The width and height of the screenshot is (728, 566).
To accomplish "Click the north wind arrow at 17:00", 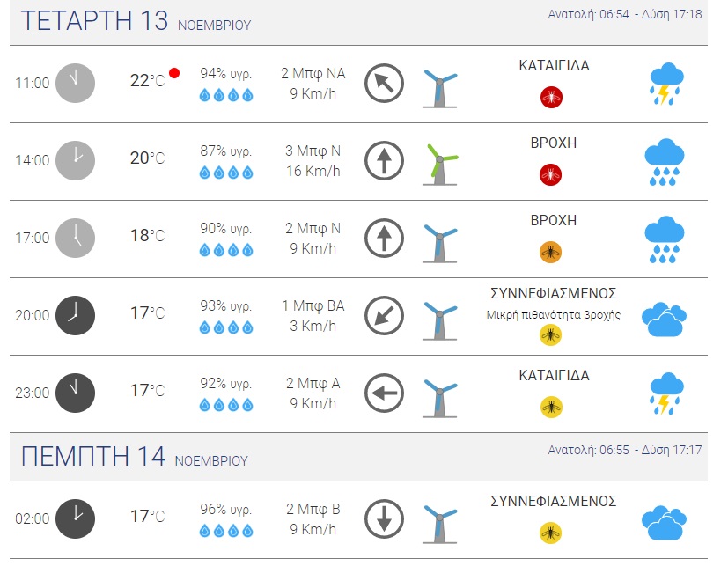I will click(x=384, y=238).
